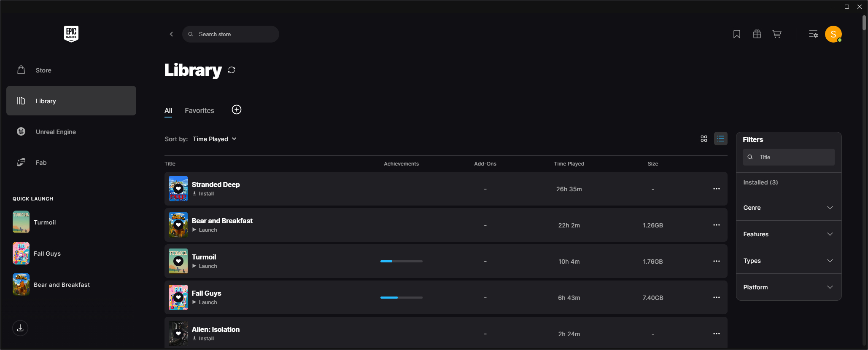
Task: Switch to list view
Action: point(721,139)
